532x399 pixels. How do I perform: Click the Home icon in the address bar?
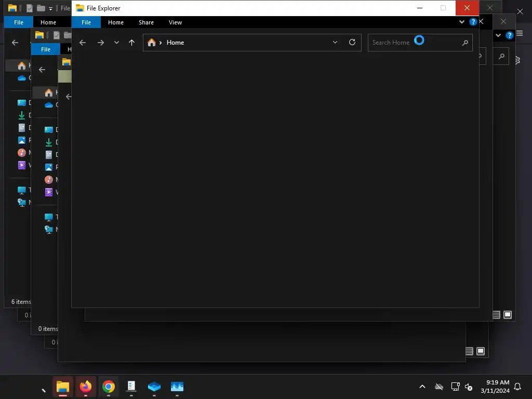[x=152, y=43]
